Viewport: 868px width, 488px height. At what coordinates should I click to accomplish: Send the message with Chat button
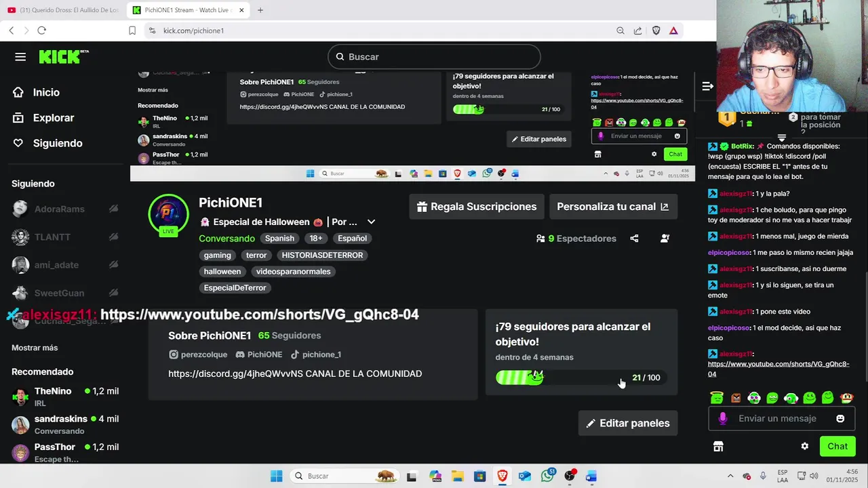tap(837, 447)
